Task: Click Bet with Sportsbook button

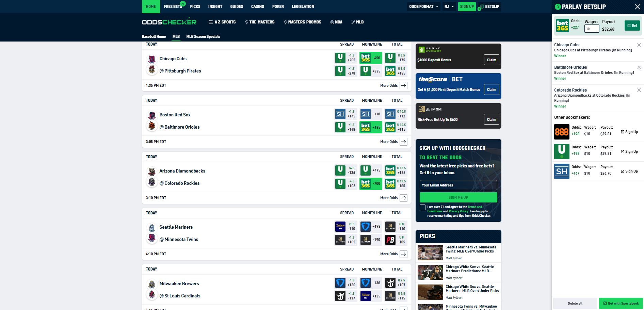Action: pyautogui.click(x=621, y=303)
